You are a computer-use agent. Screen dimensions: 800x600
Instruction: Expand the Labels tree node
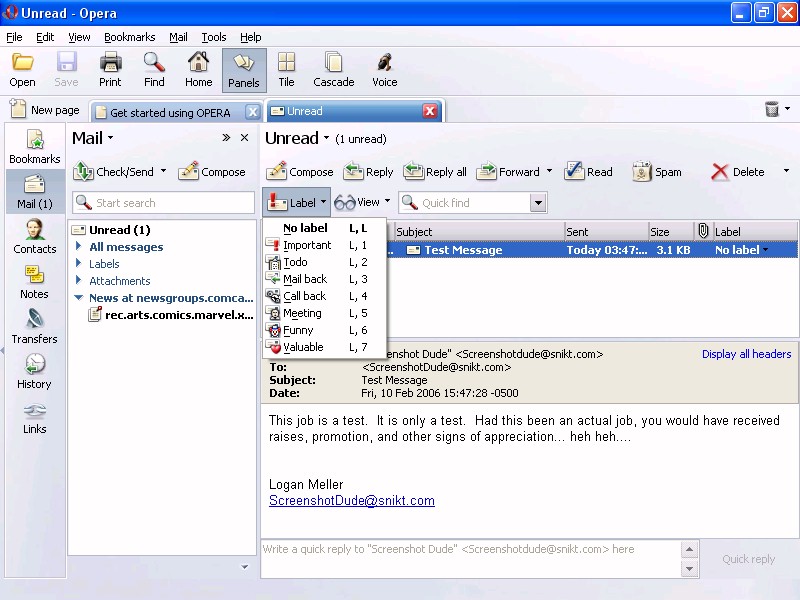pos(79,263)
